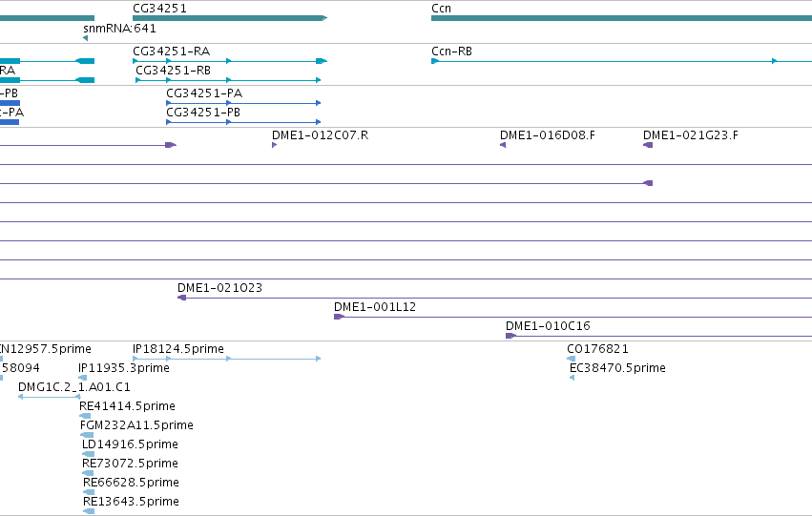Image resolution: width=812 pixels, height=516 pixels.
Task: Click the DME1-010C16 clone start arrow
Action: click(x=511, y=336)
